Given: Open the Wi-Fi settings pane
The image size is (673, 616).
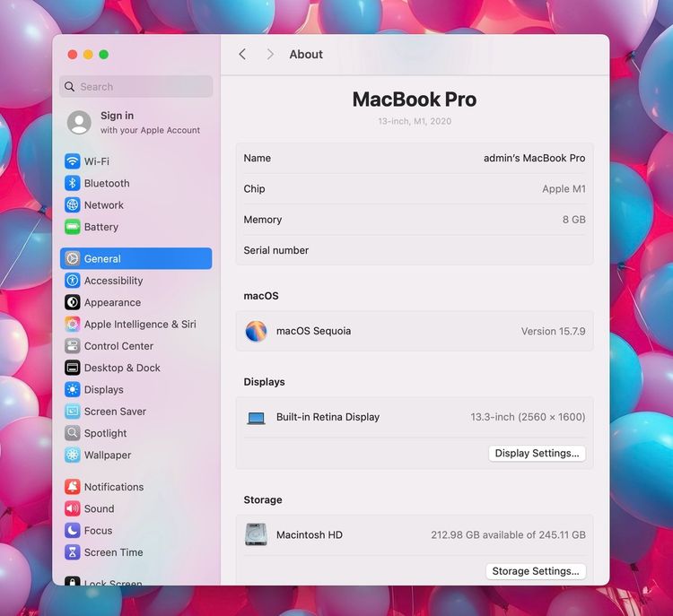Looking at the screenshot, I should point(136,161).
